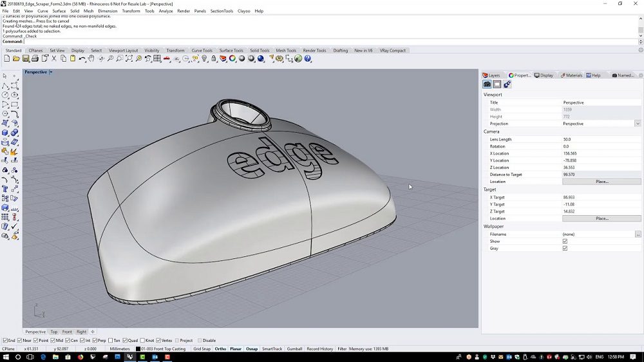
Task: Switch to the Layers panel tab
Action: point(491,75)
